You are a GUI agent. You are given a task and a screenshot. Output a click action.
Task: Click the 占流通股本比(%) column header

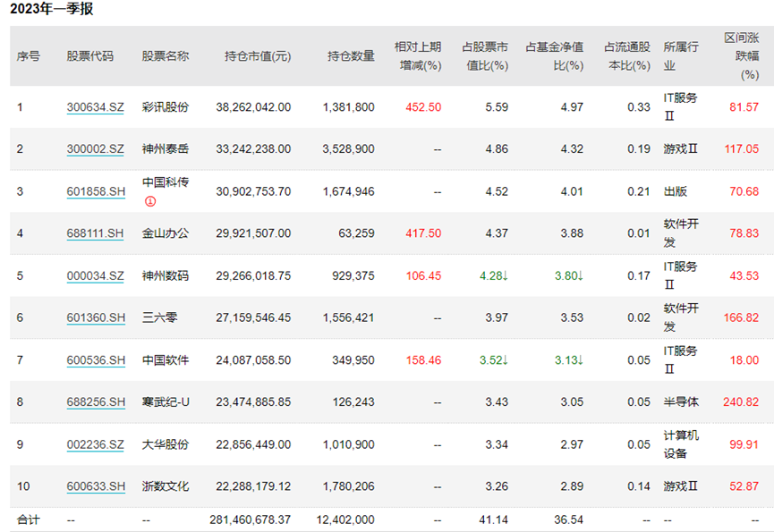pos(627,56)
